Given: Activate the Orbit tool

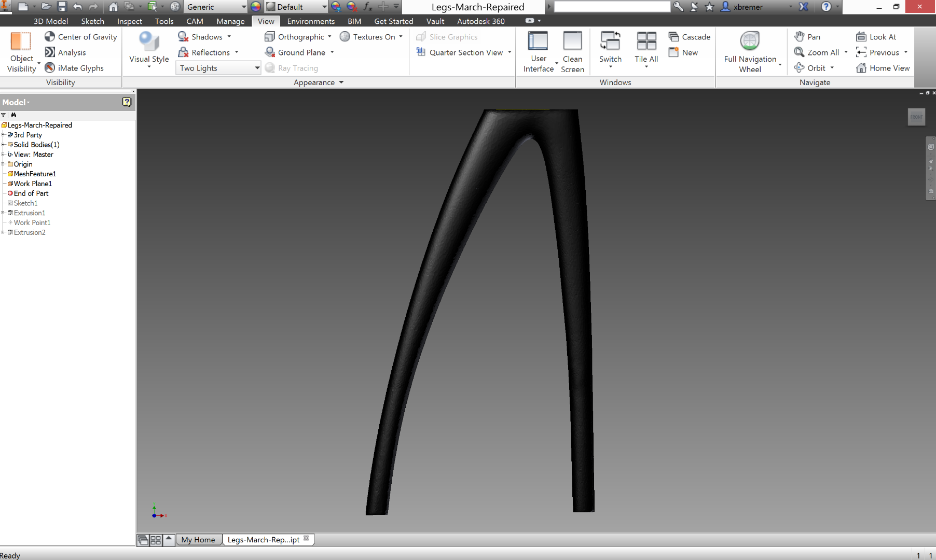Looking at the screenshot, I should (x=810, y=68).
